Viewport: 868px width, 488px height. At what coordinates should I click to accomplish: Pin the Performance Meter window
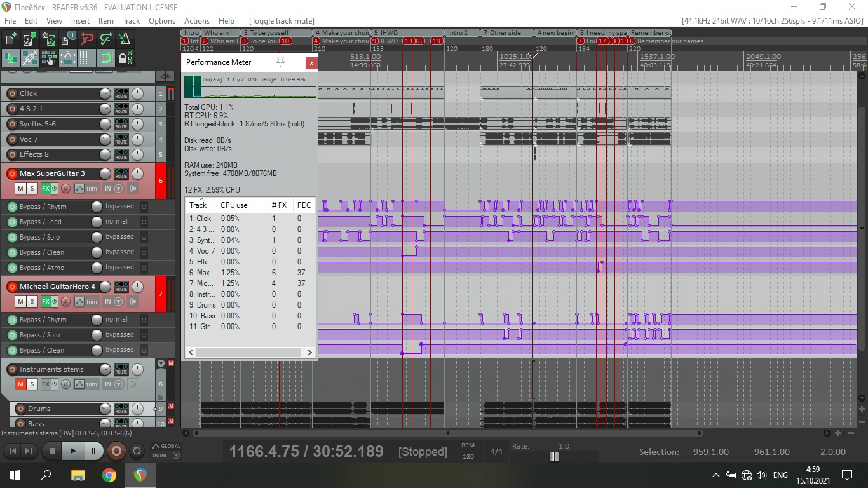280,62
